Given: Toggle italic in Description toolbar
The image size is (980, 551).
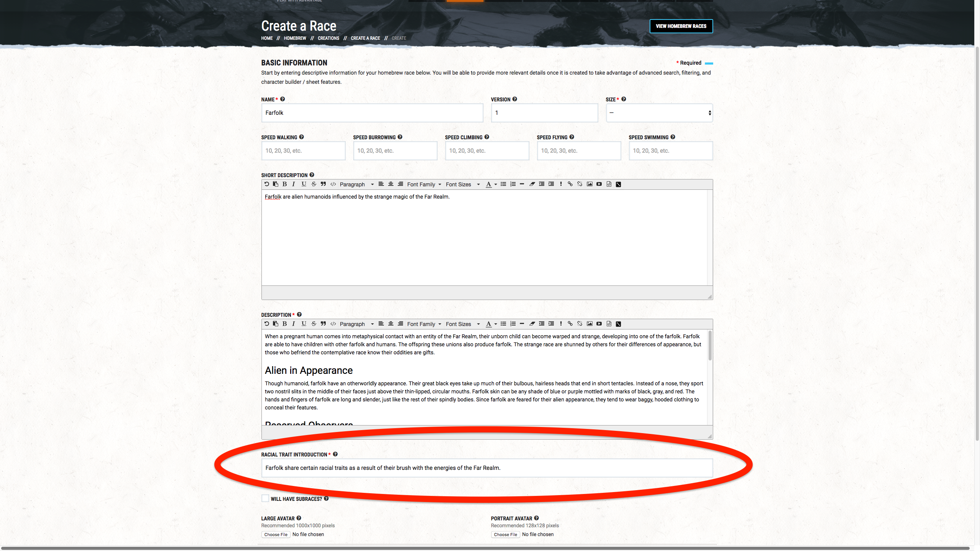Looking at the screenshot, I should click(x=294, y=324).
